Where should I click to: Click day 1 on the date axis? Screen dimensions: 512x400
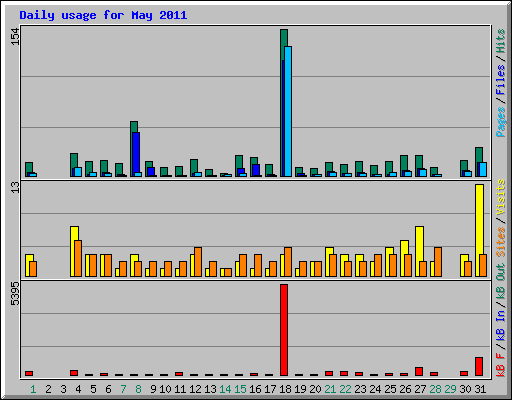tap(33, 389)
